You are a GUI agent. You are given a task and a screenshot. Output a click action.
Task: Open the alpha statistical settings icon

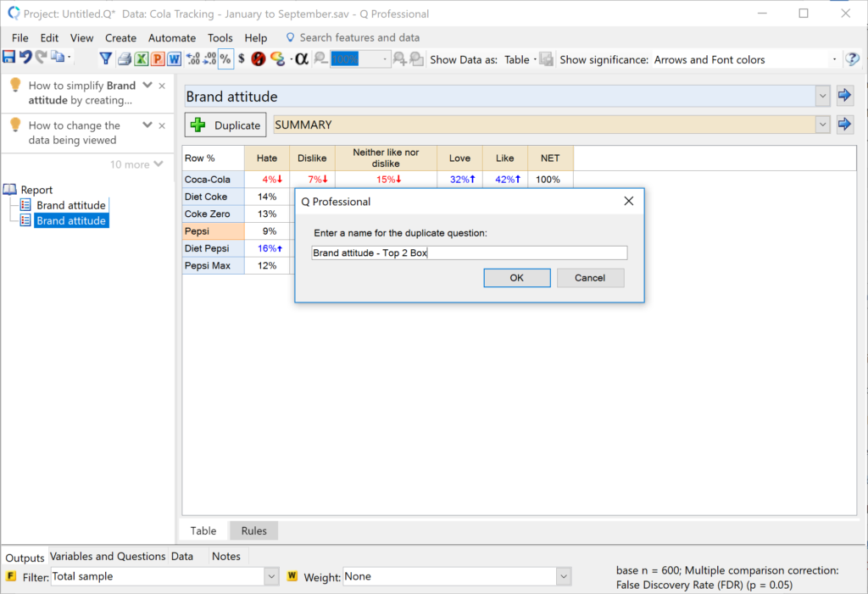tap(301, 58)
